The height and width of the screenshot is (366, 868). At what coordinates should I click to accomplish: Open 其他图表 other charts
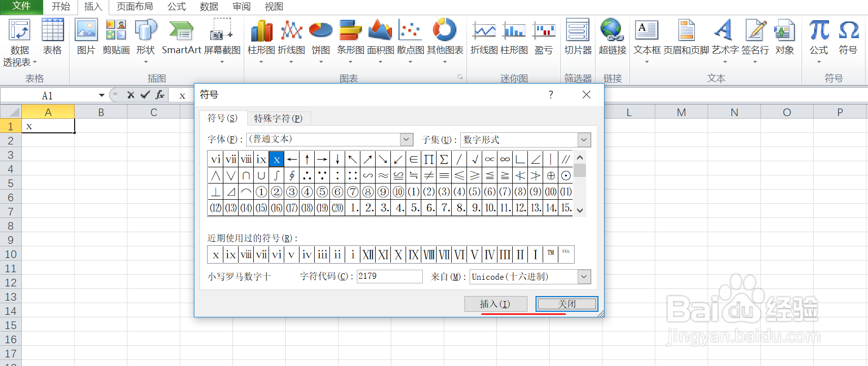point(445,41)
